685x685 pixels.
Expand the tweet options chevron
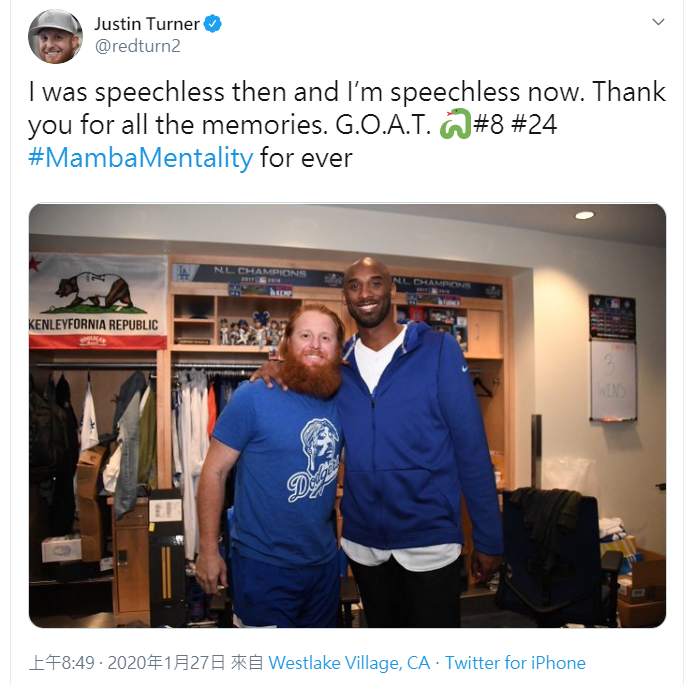[x=658, y=21]
